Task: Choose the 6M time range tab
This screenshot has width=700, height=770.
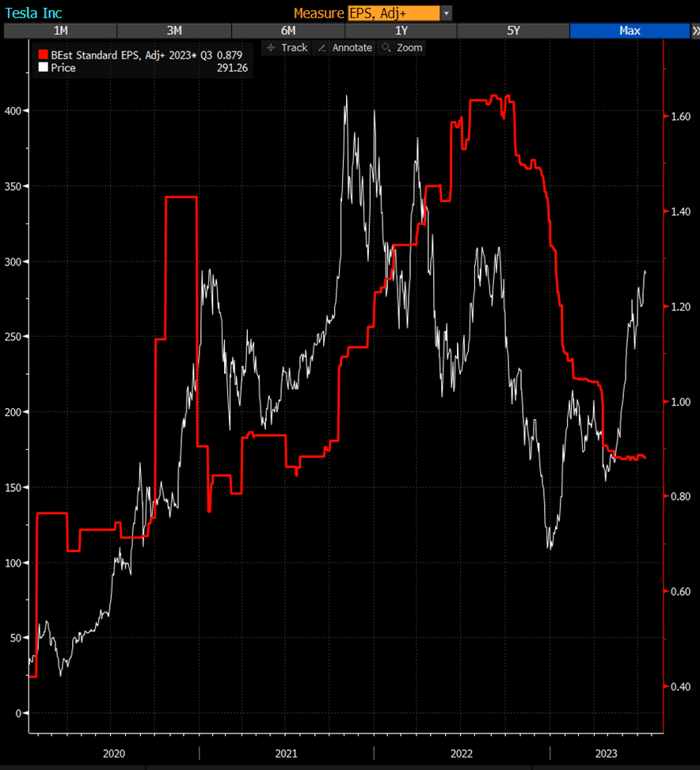Action: [x=287, y=30]
